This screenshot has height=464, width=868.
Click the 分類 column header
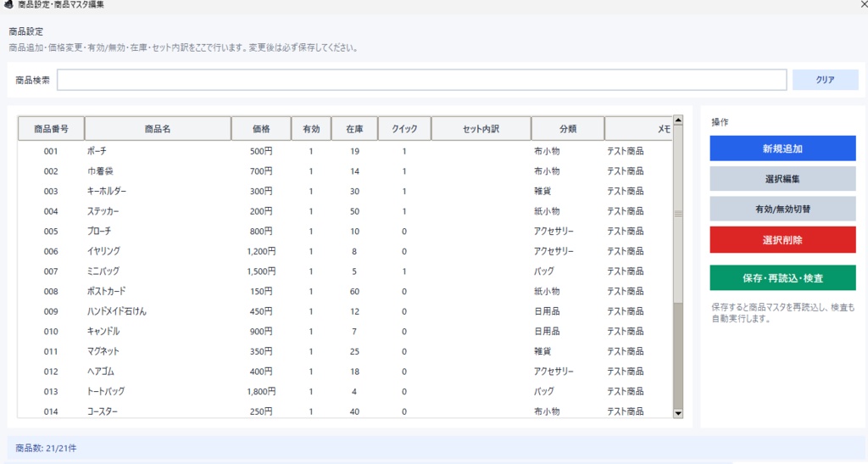coord(568,128)
